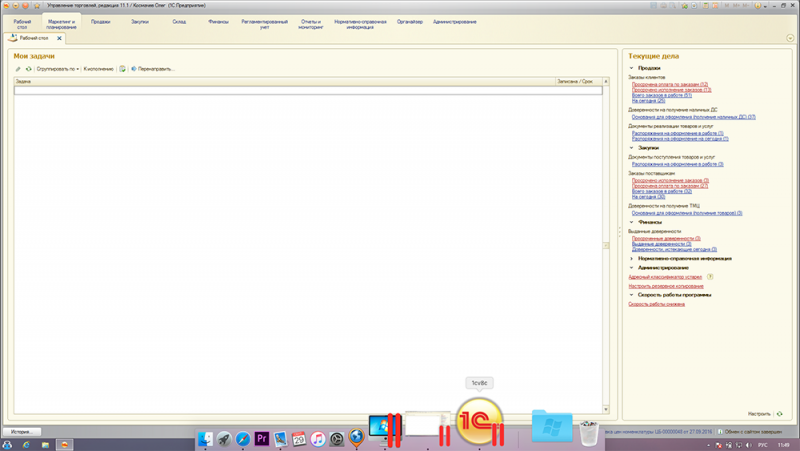Collapse the Администрирование group in Текущие дела
This screenshot has width=800, height=451.
click(631, 268)
